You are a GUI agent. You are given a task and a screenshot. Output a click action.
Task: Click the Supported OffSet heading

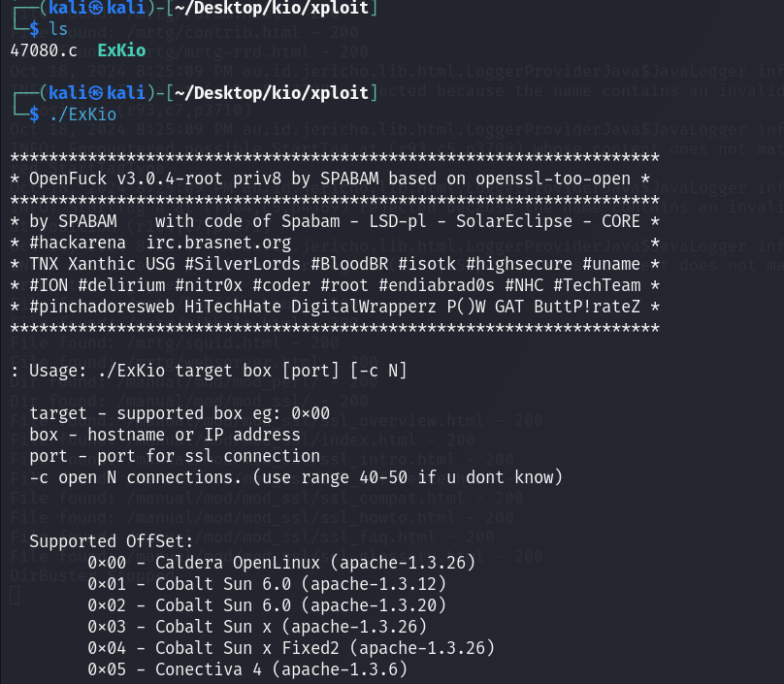[x=112, y=541]
